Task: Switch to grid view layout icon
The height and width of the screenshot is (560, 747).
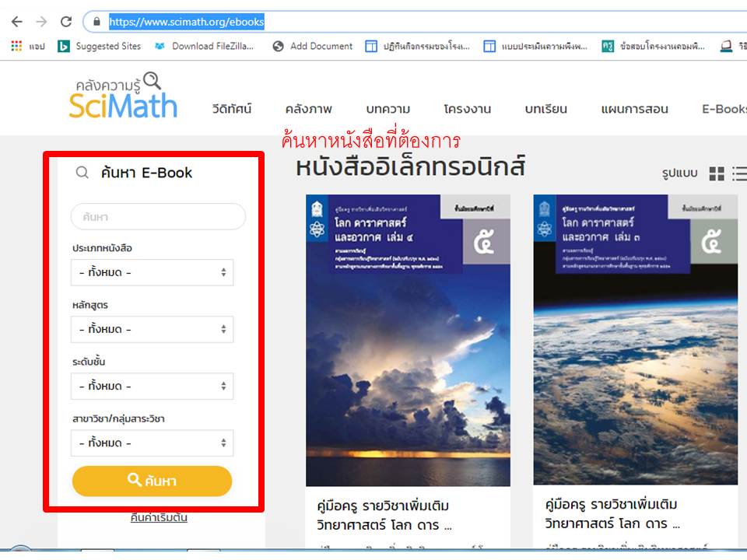Action: [717, 173]
